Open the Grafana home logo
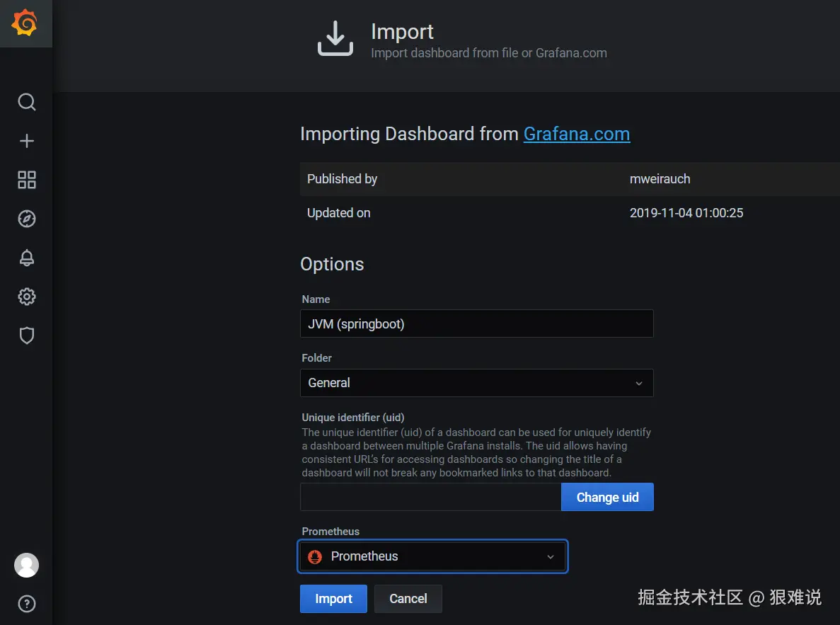 click(25, 23)
